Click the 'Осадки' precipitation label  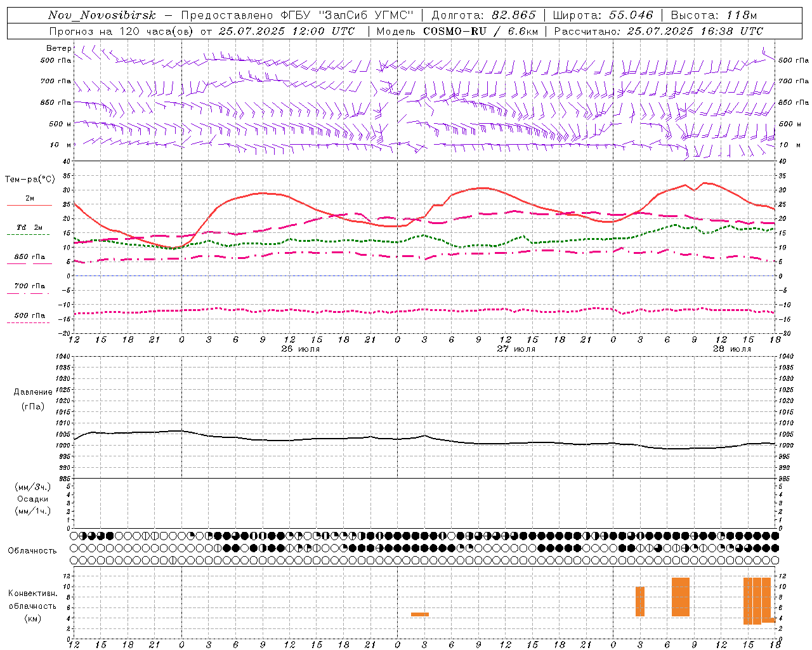[32, 499]
